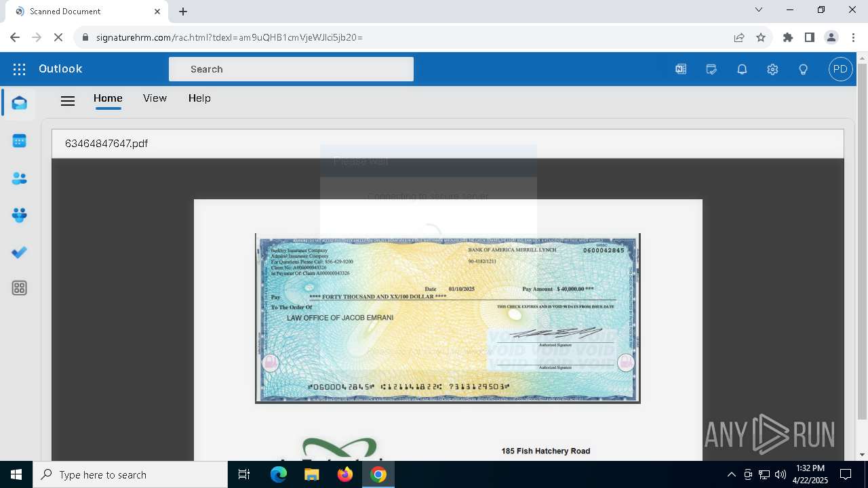Switch to the Scanned Document browser tab
868x488 pixels.
coord(86,12)
